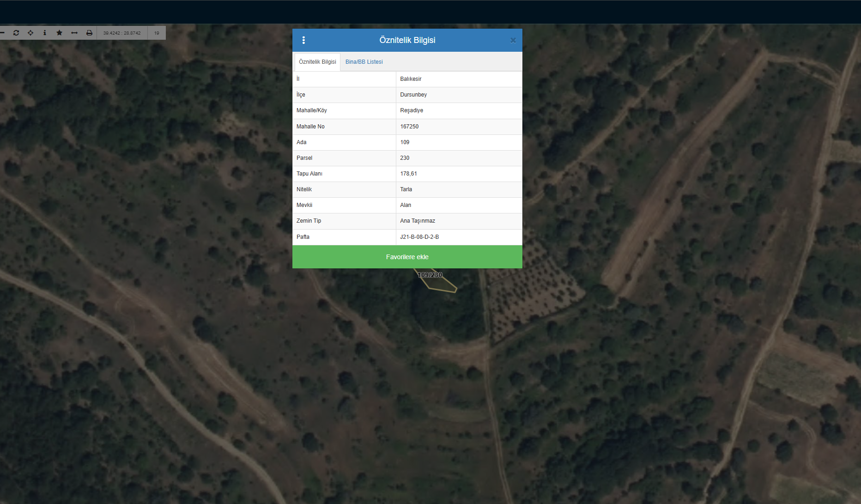Click the zoom level 19 indicator
The image size is (861, 504).
tap(157, 33)
